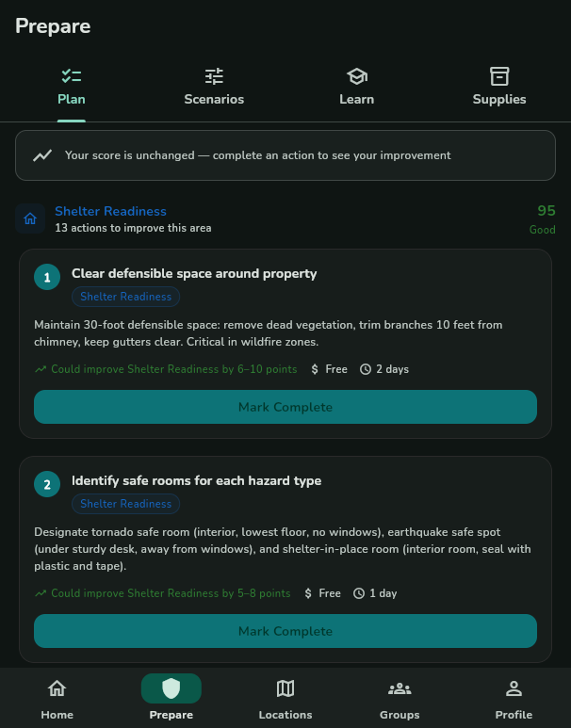Open the Groups people icon

[x=400, y=688]
